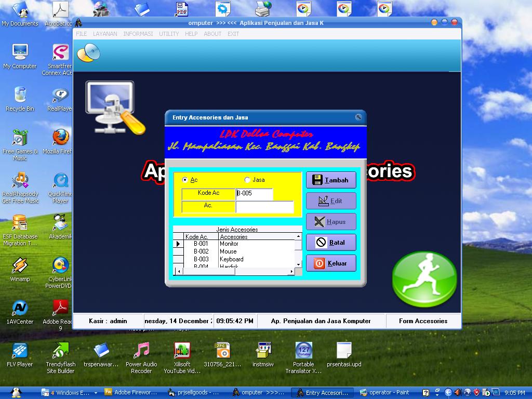The image size is (532, 399).
Task: Open the Recycle Bin icon
Action: [20, 99]
